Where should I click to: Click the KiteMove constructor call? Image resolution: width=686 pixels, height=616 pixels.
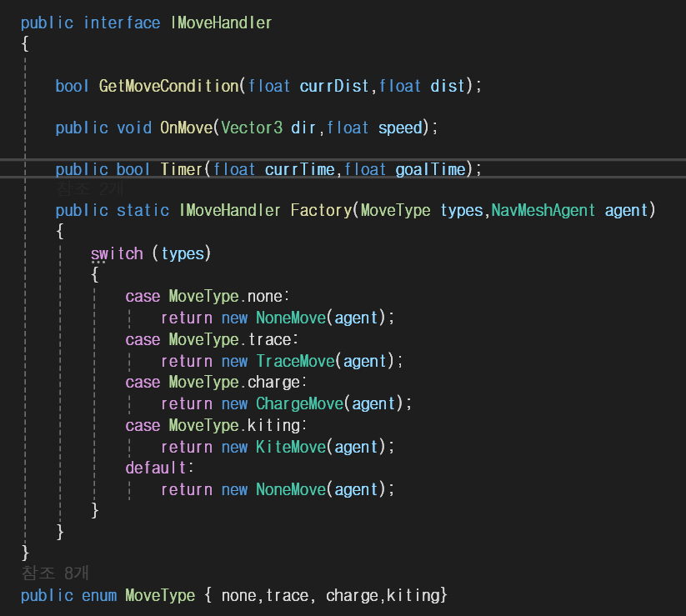coord(291,447)
